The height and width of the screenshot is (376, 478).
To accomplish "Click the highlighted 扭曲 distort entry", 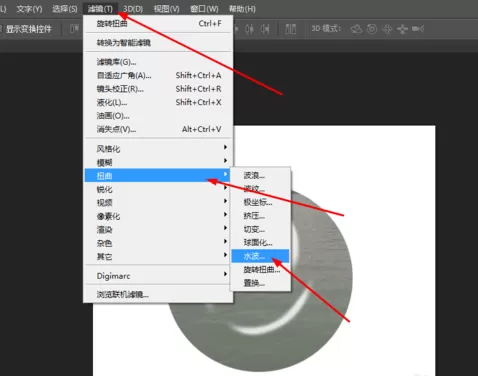I will (x=158, y=175).
